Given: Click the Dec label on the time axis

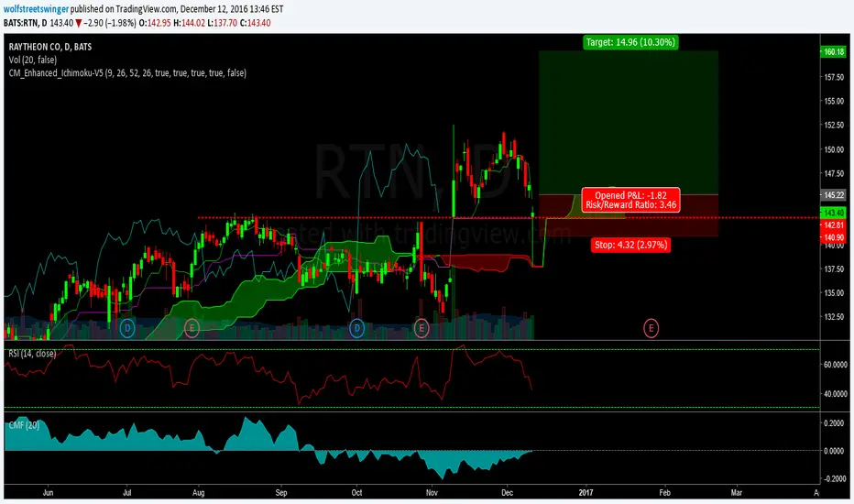Looking at the screenshot, I should pyautogui.click(x=507, y=493).
